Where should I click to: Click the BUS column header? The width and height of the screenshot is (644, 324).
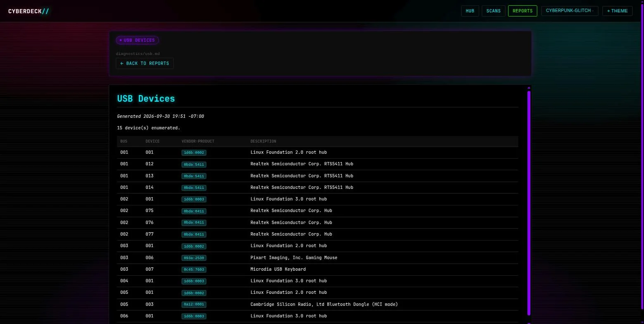tap(124, 141)
